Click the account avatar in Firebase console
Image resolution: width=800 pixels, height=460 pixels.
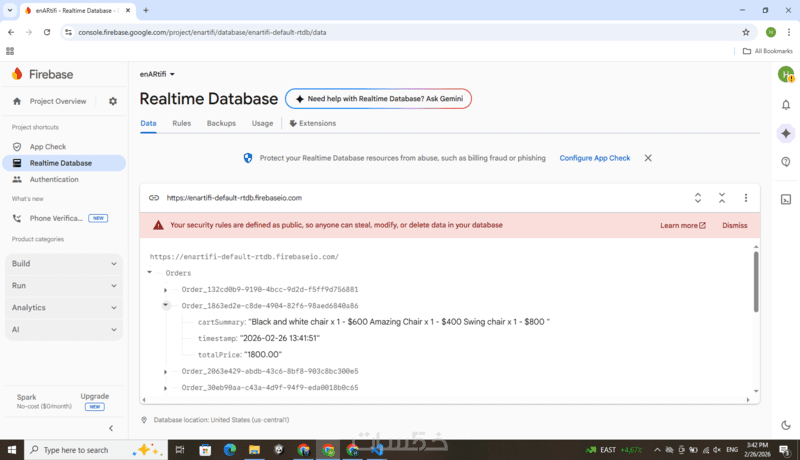pos(786,74)
